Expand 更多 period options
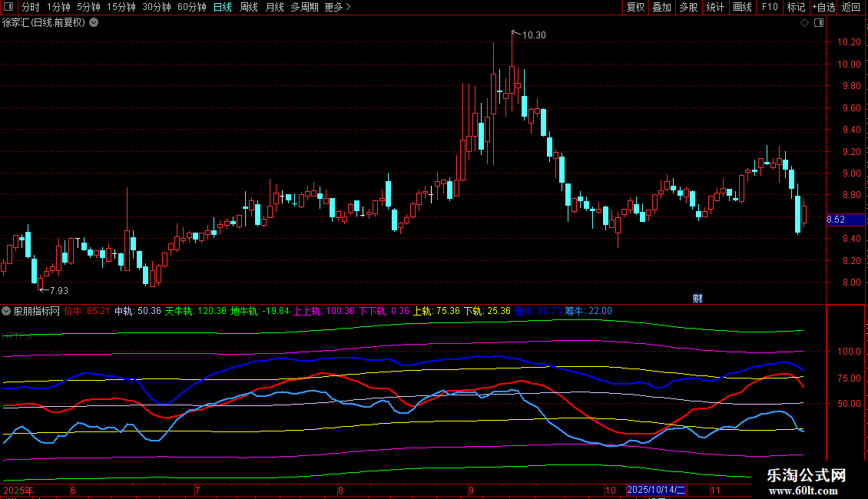 pos(337,7)
